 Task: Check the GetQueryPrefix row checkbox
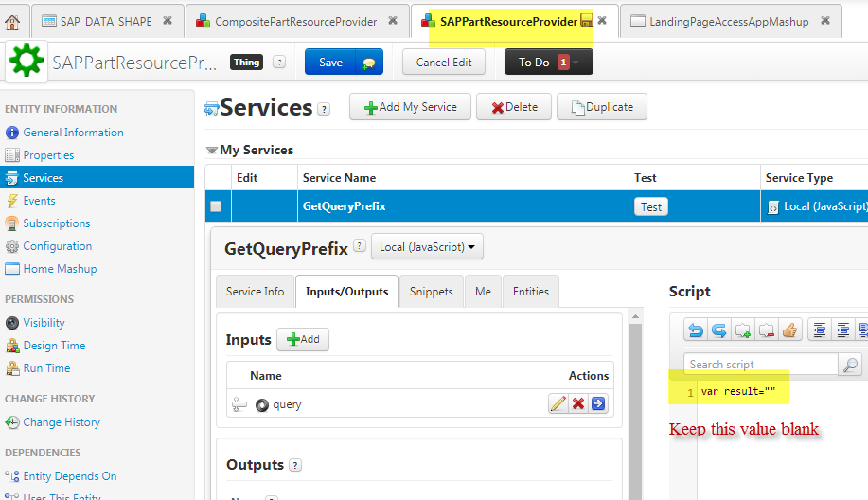click(216, 206)
